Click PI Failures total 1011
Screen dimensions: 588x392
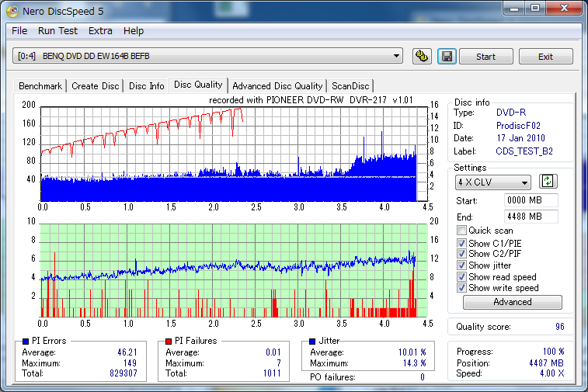tap(272, 373)
